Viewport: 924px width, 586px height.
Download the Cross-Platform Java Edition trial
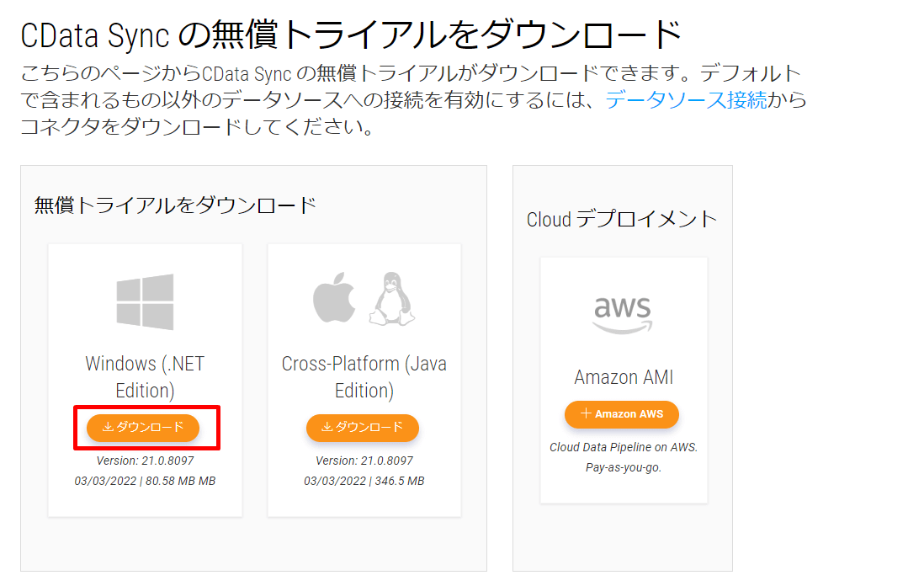point(363,428)
